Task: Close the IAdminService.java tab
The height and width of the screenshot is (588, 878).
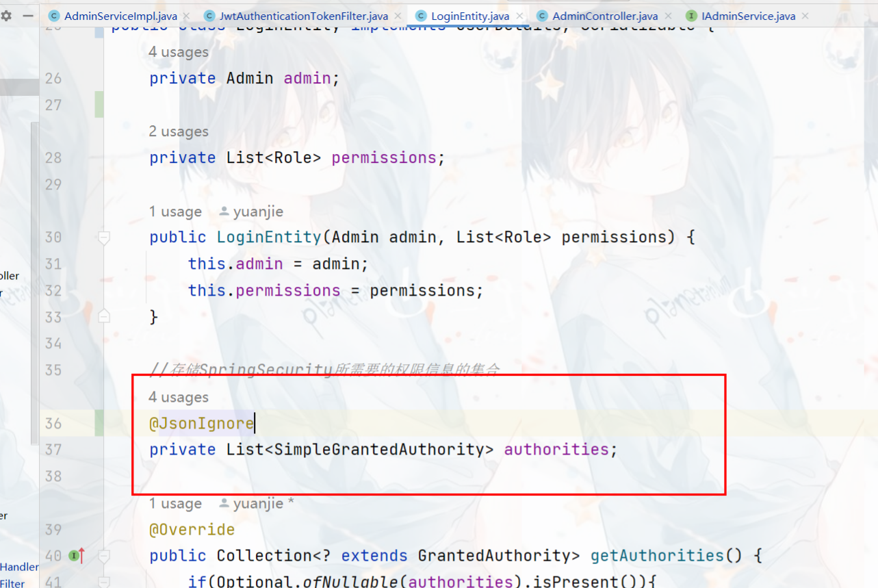Action: point(805,16)
